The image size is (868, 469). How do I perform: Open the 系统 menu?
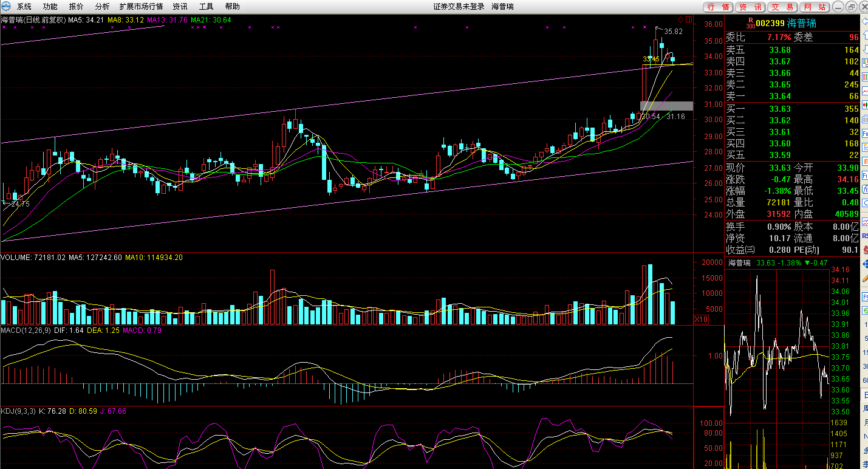(x=24, y=7)
